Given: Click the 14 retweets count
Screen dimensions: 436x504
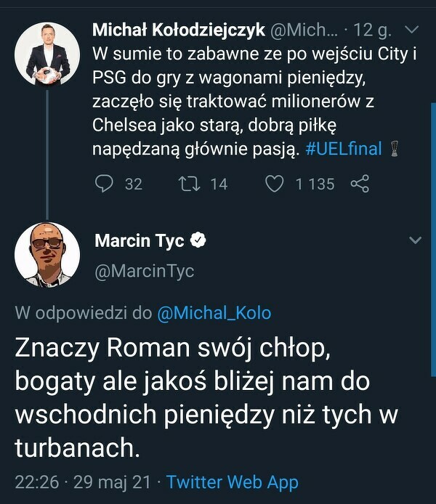Looking at the screenshot, I should (x=219, y=184).
